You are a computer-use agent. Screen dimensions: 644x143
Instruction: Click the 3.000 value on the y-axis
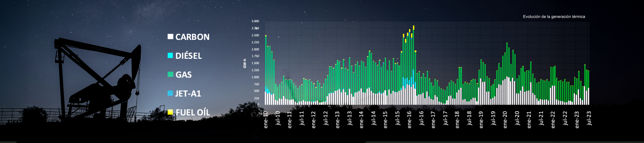(255, 21)
